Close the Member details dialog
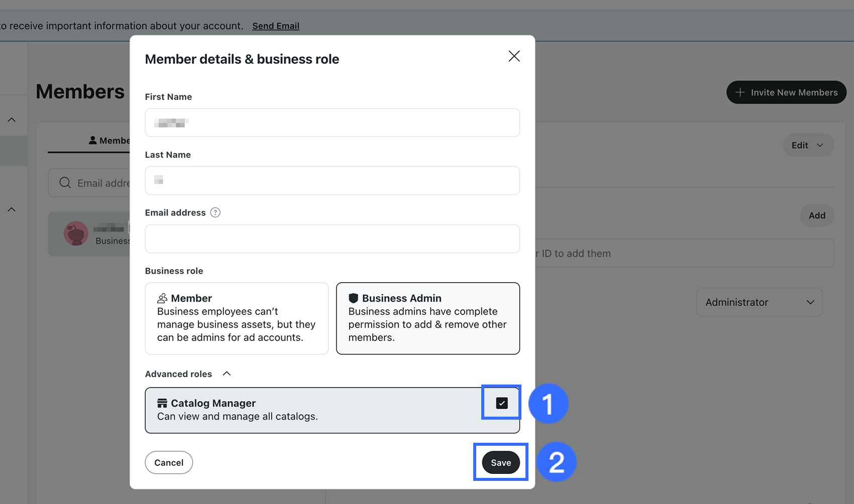Image resolution: width=854 pixels, height=504 pixels. [514, 56]
